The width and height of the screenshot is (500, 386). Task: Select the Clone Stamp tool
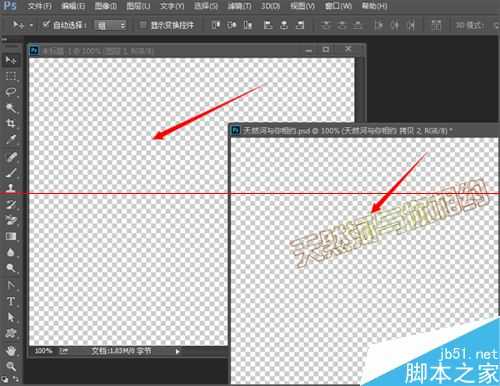click(x=11, y=188)
